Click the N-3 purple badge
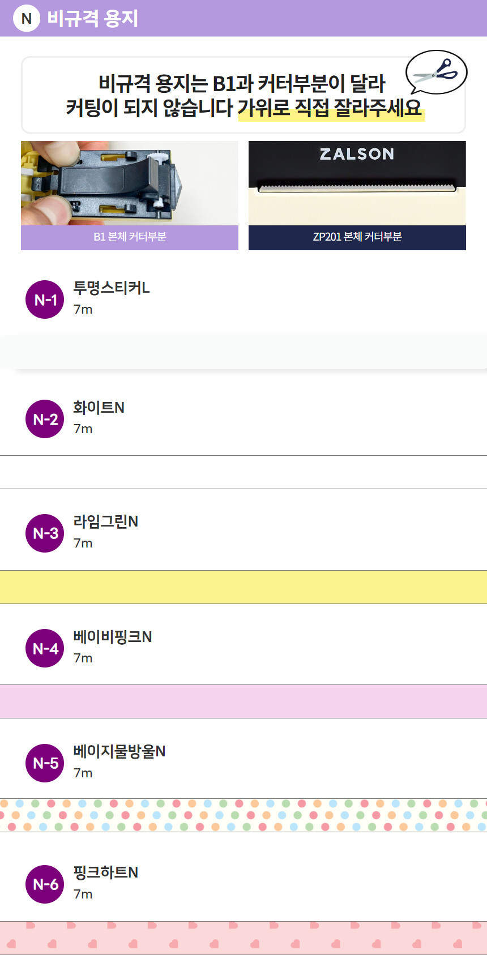The height and width of the screenshot is (980, 487). point(45,533)
